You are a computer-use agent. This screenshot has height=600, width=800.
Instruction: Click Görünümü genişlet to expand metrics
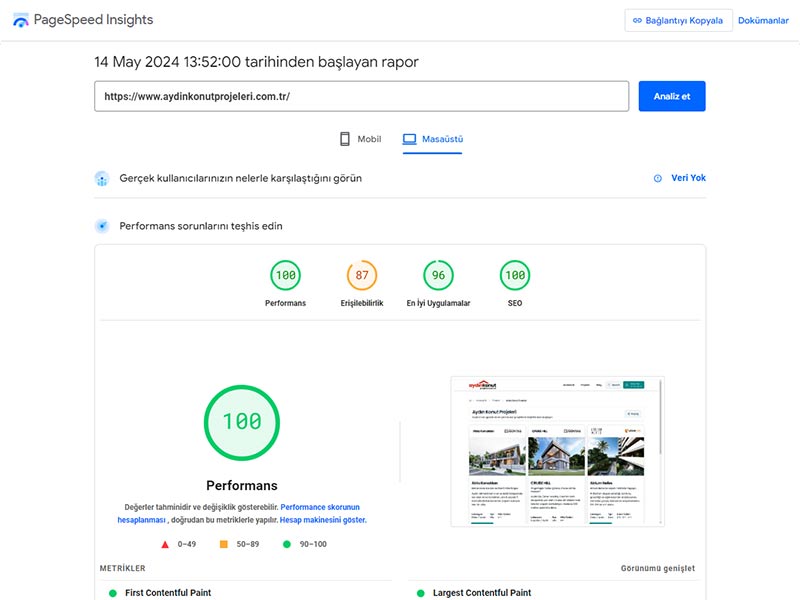click(658, 568)
